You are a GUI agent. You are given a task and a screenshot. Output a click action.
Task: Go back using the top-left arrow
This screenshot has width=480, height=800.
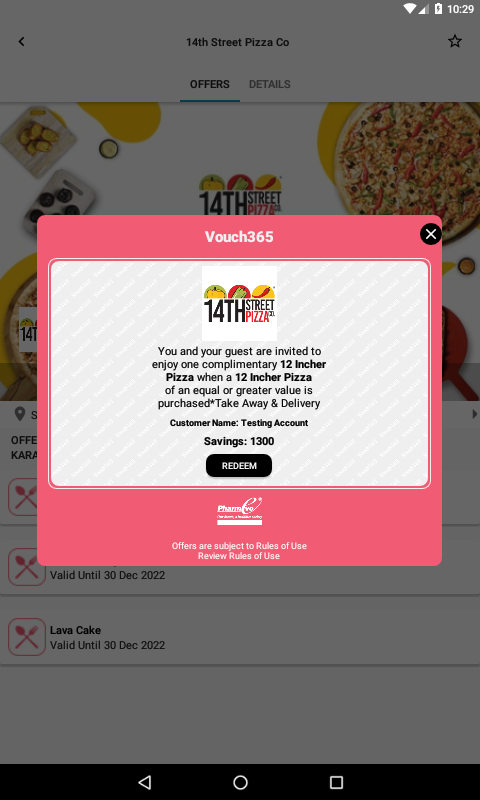21,42
